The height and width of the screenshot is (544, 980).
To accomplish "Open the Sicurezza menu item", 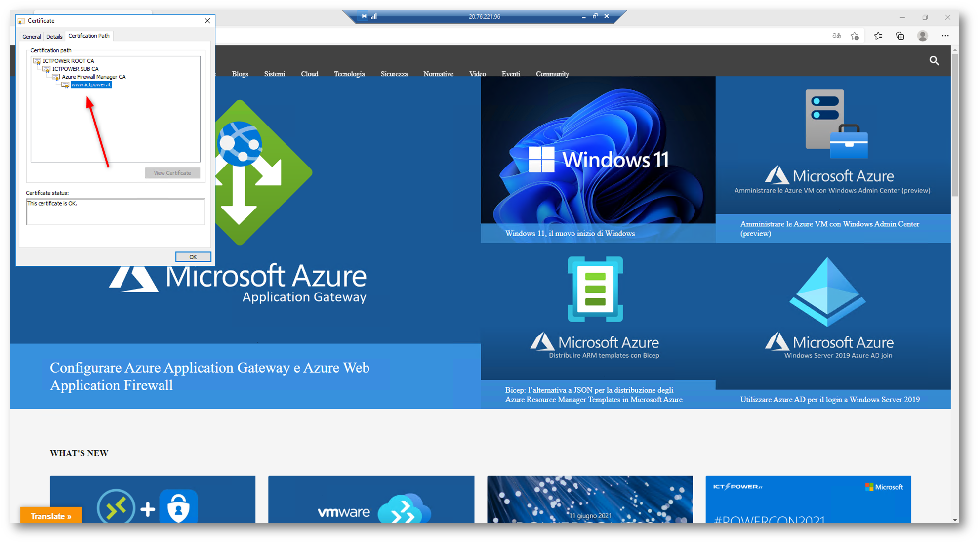I will point(394,74).
